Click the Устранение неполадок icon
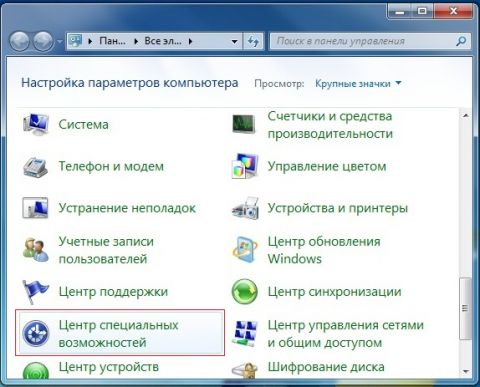The width and height of the screenshot is (480, 387). (36, 208)
